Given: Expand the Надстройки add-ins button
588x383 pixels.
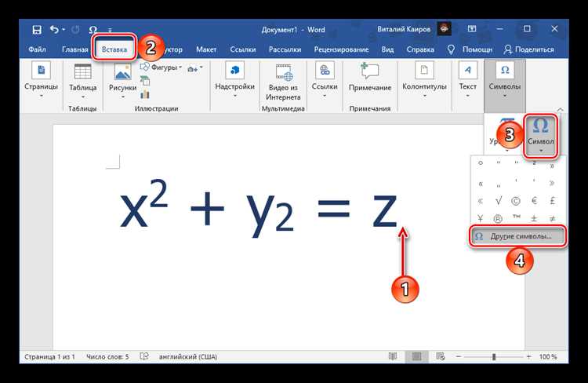Looking at the screenshot, I should click(x=234, y=80).
